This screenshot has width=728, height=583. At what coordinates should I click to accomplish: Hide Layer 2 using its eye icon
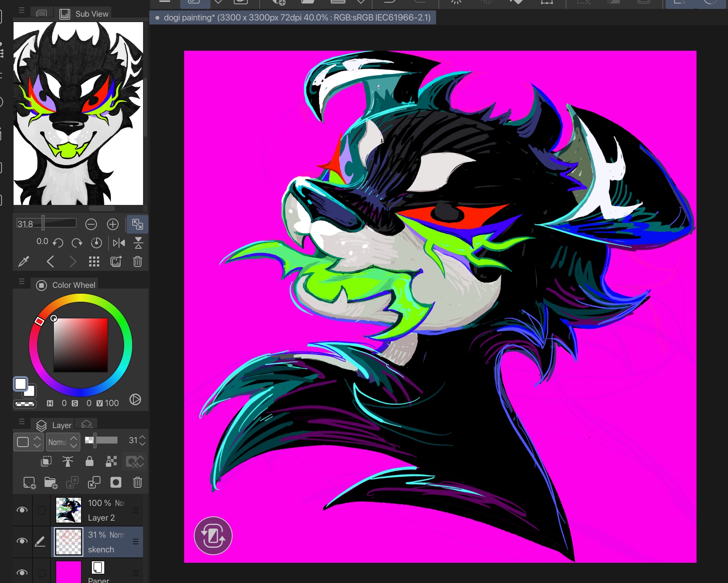point(22,510)
